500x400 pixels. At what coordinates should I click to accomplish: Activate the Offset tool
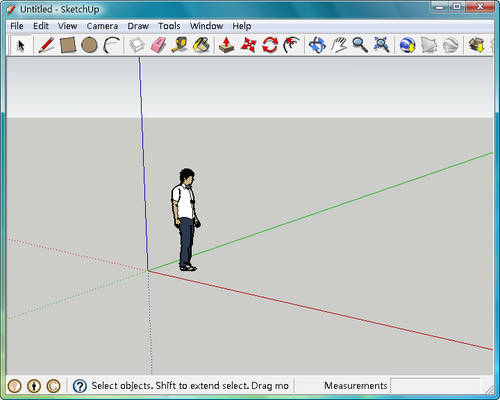(291, 45)
